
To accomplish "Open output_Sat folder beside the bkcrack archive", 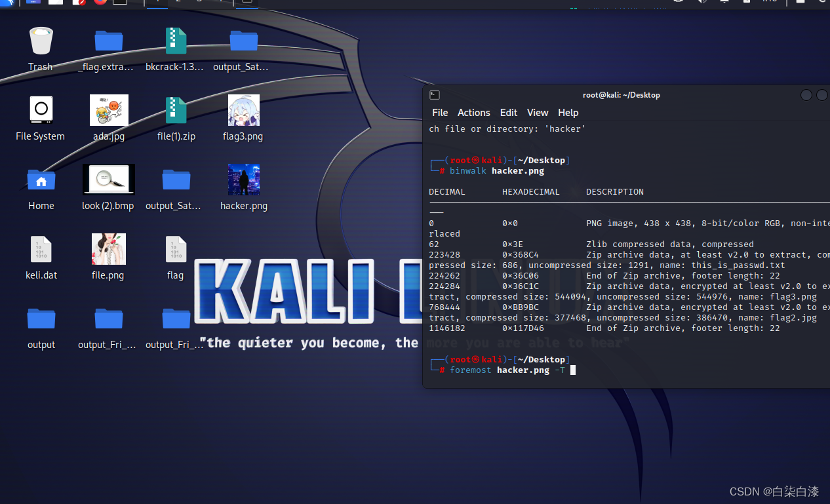I will (x=243, y=42).
